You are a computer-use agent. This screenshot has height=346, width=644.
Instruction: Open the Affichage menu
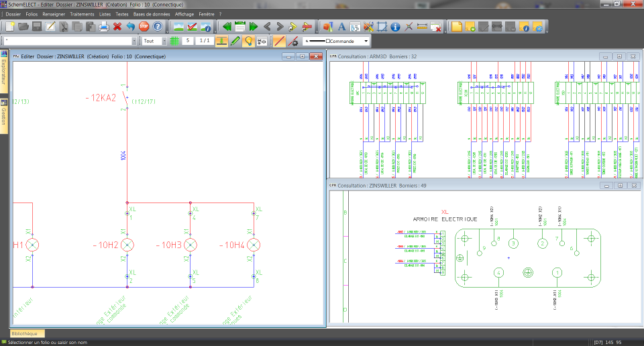tap(184, 14)
